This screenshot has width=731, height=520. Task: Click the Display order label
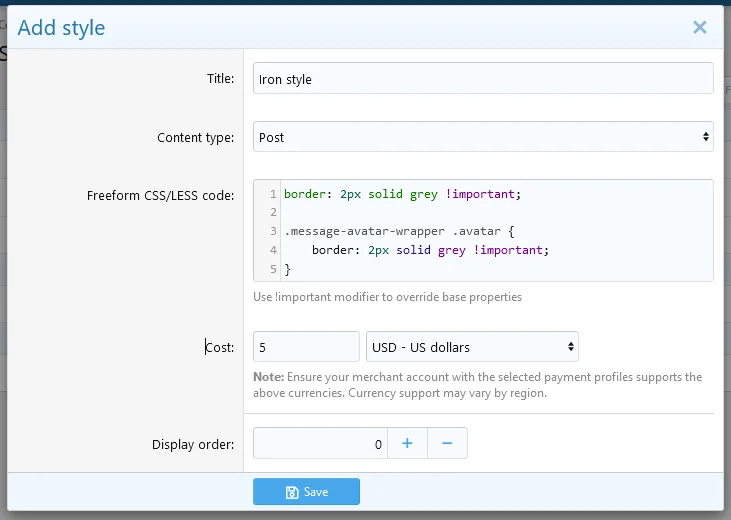(x=193, y=444)
